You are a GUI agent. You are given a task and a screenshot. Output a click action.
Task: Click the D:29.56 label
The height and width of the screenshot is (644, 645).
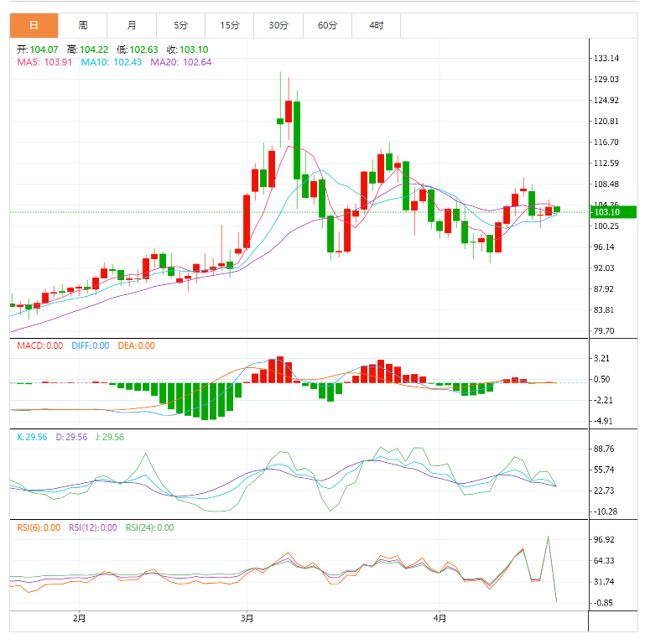(x=71, y=437)
